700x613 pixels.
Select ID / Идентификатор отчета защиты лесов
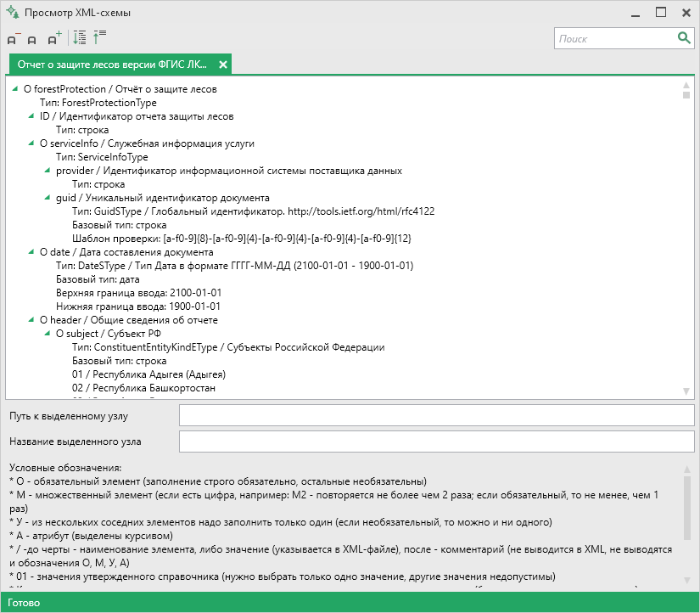coord(137,116)
